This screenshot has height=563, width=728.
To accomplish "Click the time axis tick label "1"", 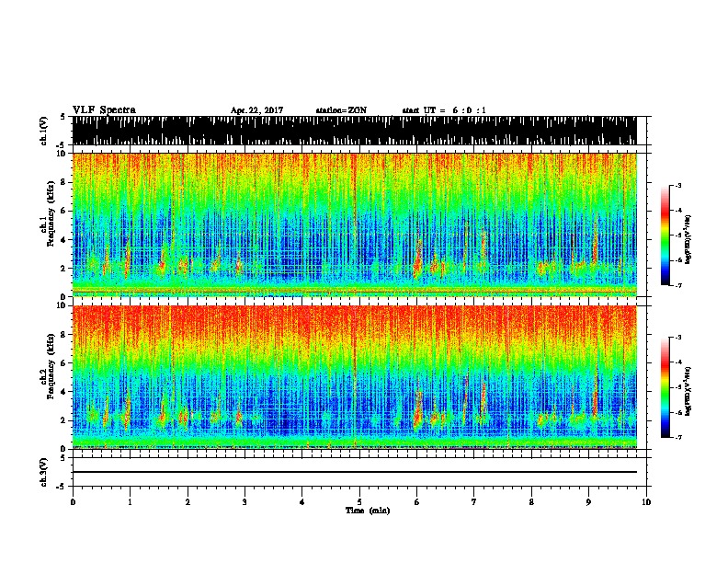I will pos(130,502).
